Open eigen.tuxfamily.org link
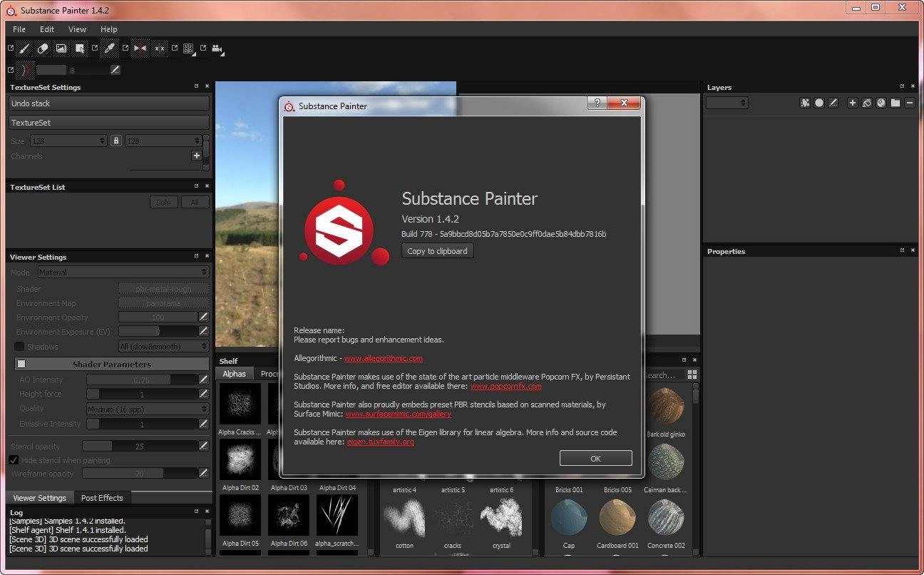Screen dimensions: 924x575 tap(381, 442)
